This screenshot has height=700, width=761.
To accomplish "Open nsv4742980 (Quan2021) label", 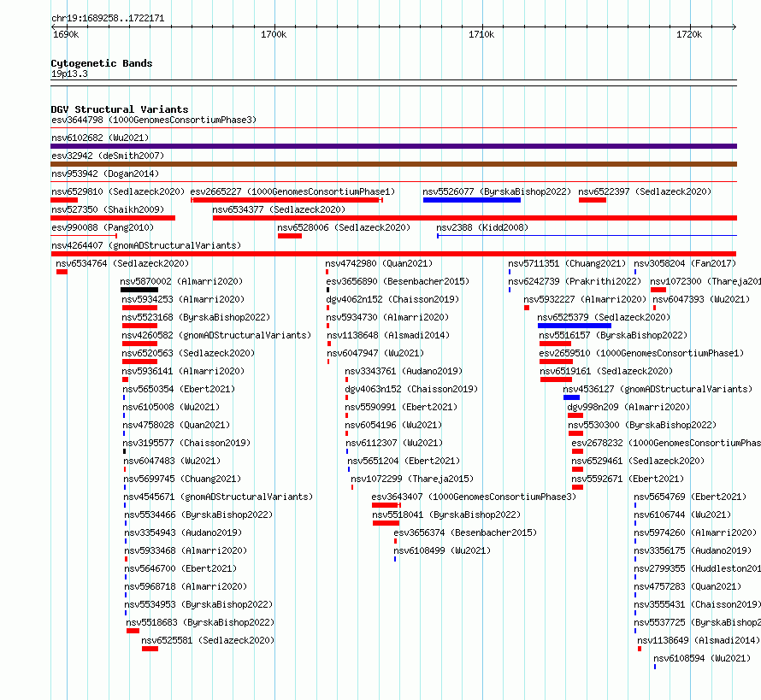I will pos(379,263).
